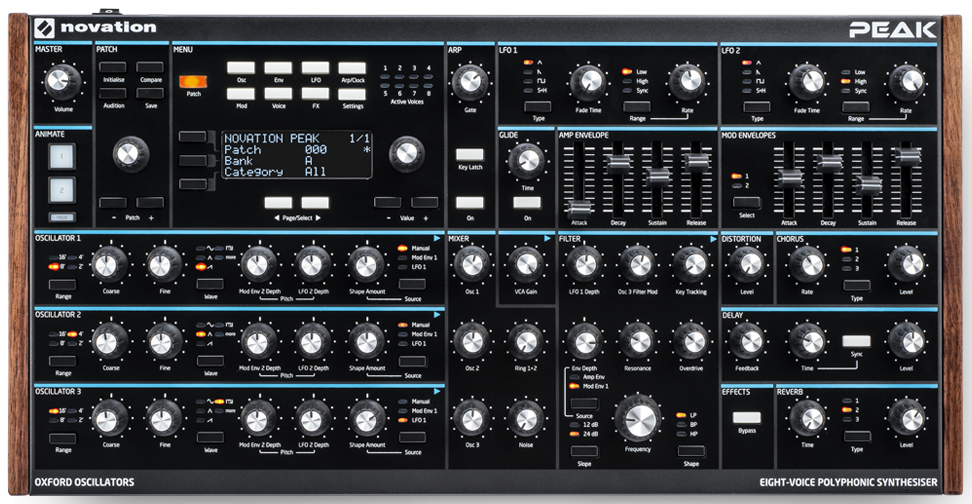Click the Oscillator 3 Shape Amount knob

(x=367, y=418)
